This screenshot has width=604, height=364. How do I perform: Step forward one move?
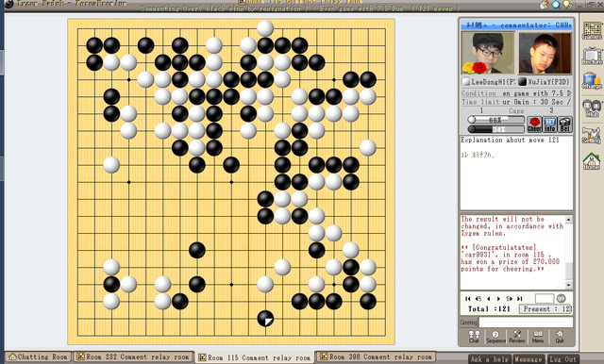pos(498,299)
